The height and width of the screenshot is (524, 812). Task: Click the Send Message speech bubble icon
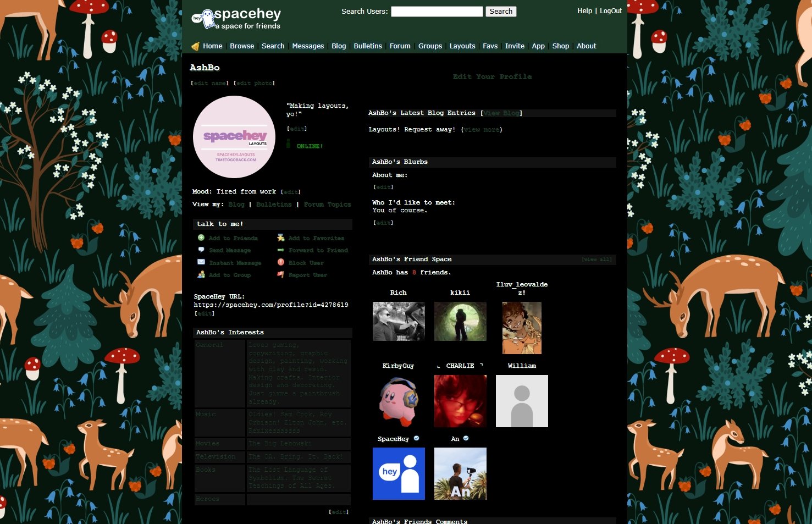click(x=201, y=250)
